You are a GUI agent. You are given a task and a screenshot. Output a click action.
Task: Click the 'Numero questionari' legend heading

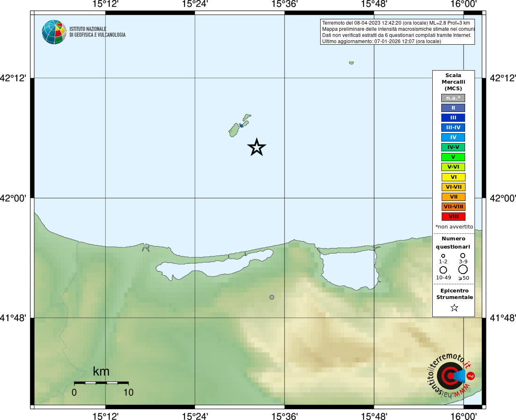(453, 243)
